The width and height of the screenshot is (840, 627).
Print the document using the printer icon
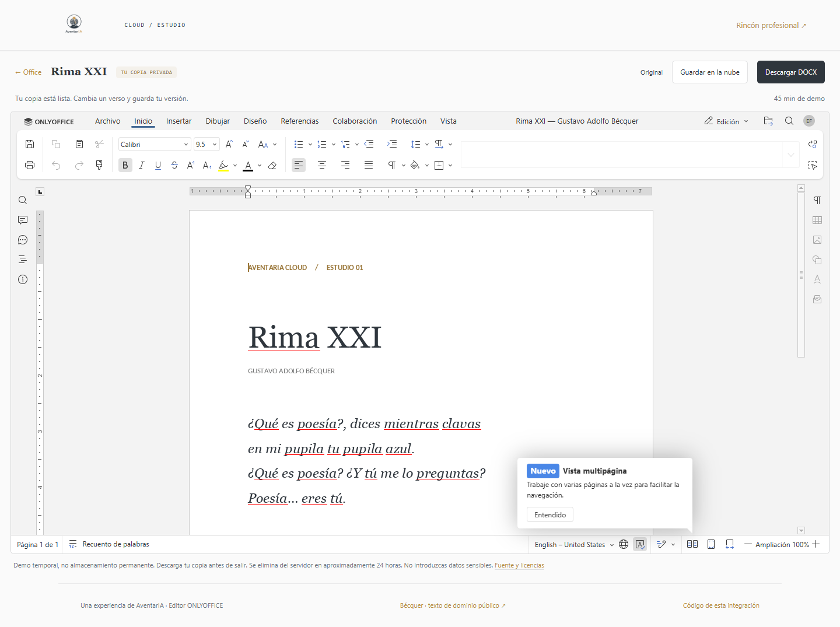30,165
